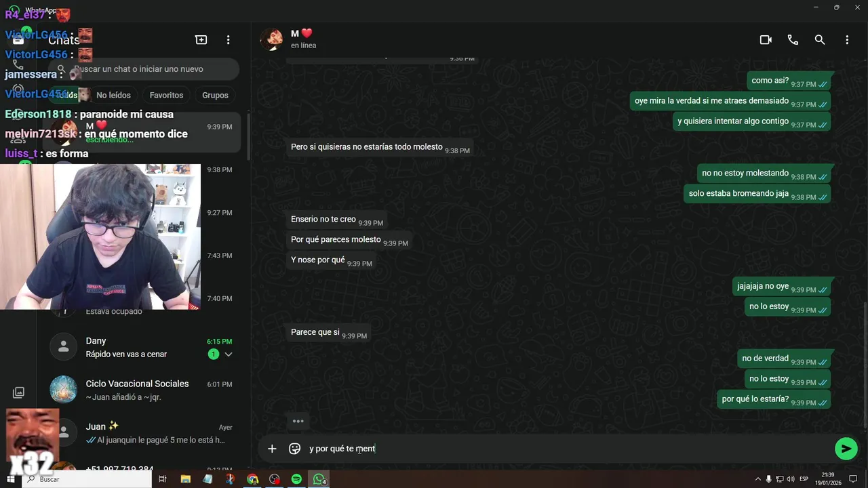868x488 pixels.
Task: Open M's contact profile picture
Action: click(272, 39)
